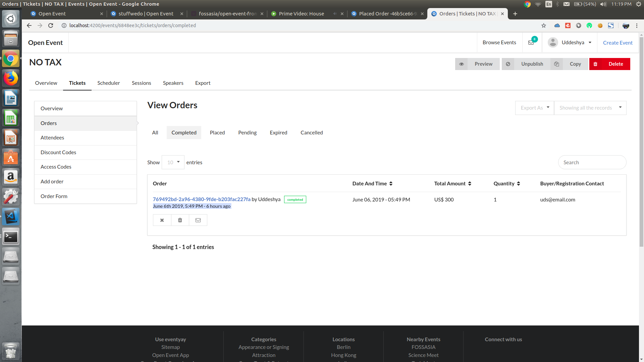
Task: Expand the Export As dropdown
Action: click(x=535, y=108)
